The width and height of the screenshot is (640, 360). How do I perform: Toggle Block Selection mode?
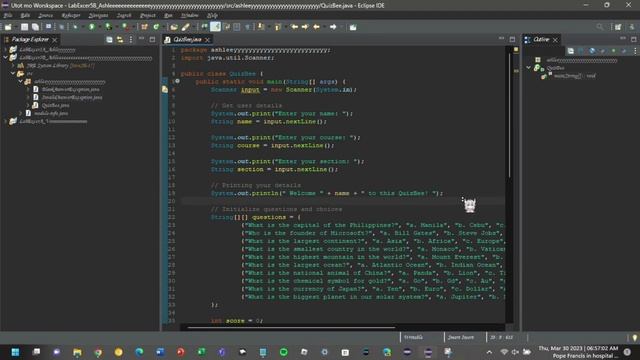pyautogui.click(x=237, y=27)
